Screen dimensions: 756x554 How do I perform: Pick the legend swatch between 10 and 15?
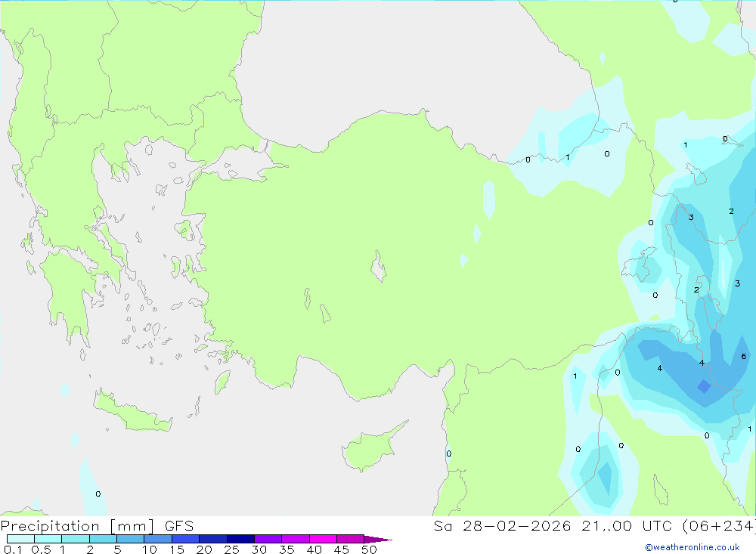click(158, 539)
